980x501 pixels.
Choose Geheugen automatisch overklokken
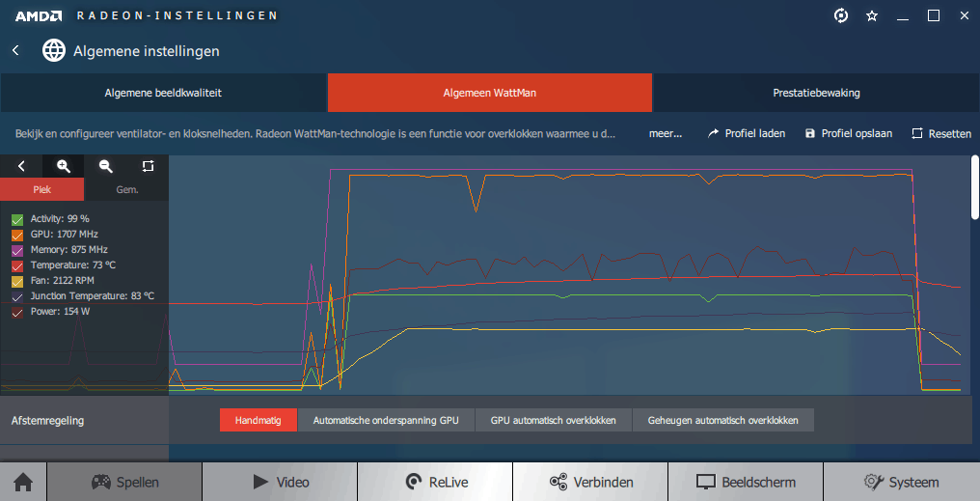pyautogui.click(x=723, y=420)
